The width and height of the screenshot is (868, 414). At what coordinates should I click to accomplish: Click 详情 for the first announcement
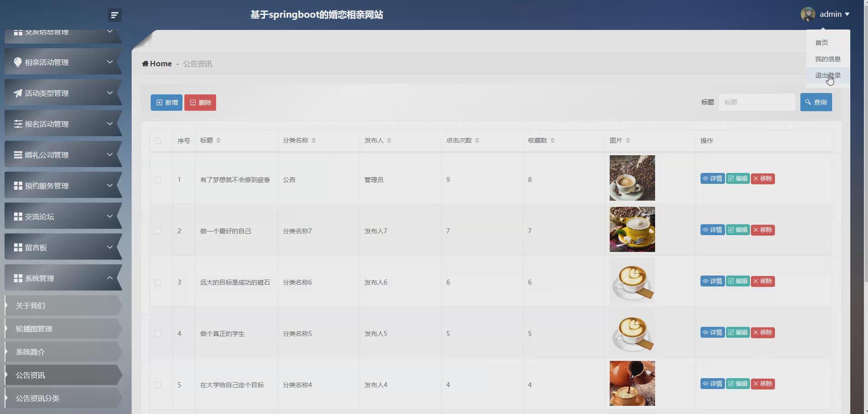point(712,178)
